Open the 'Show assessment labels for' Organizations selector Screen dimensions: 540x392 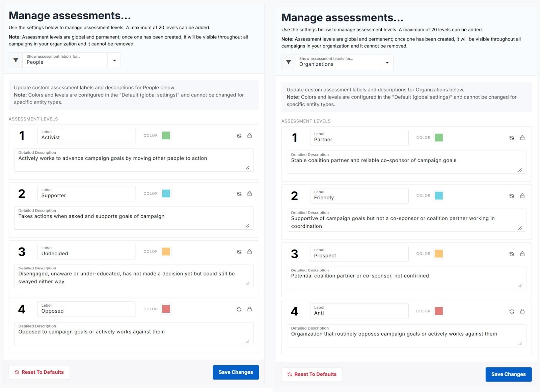pyautogui.click(x=337, y=62)
